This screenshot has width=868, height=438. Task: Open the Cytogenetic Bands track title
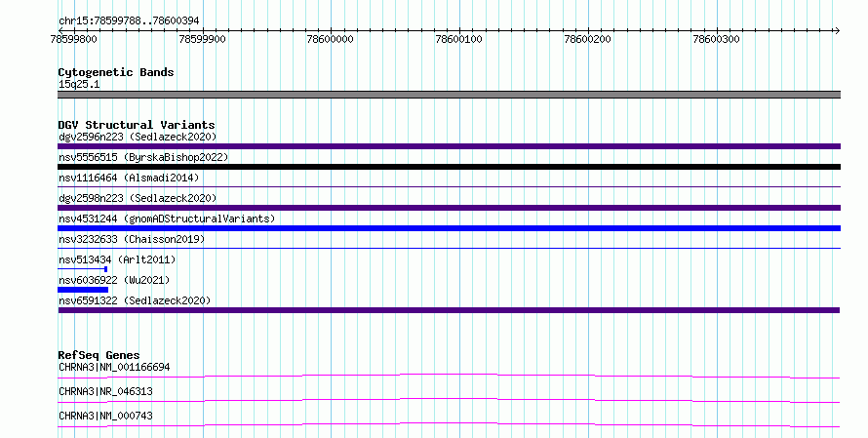pos(116,72)
